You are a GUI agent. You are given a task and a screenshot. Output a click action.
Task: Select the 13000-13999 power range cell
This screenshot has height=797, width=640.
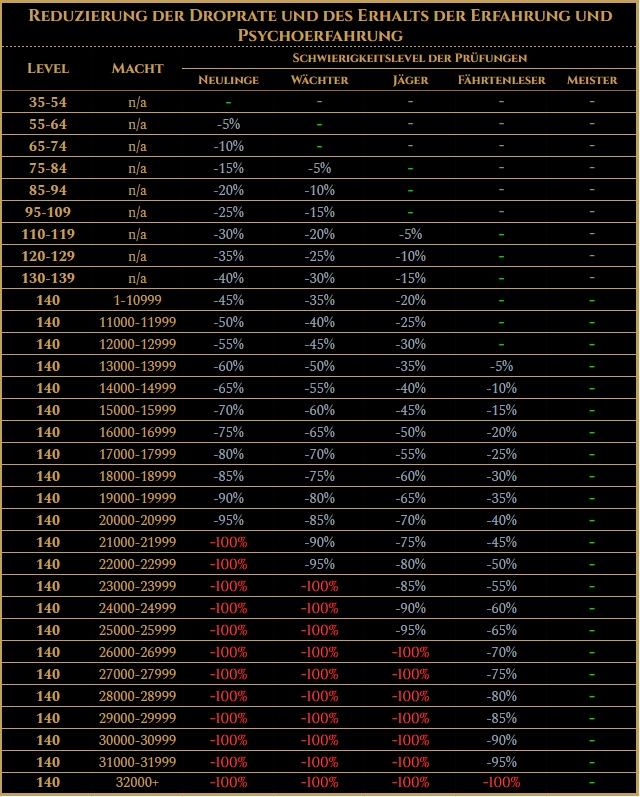pos(137,366)
